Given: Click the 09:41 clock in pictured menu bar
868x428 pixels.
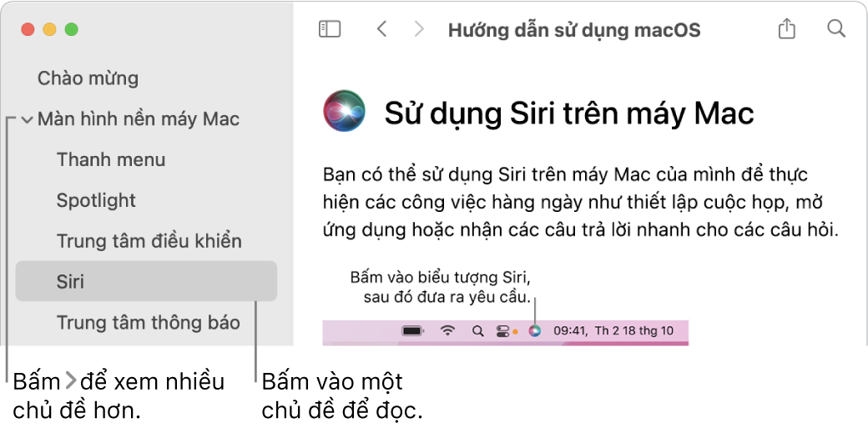Looking at the screenshot, I should [569, 331].
